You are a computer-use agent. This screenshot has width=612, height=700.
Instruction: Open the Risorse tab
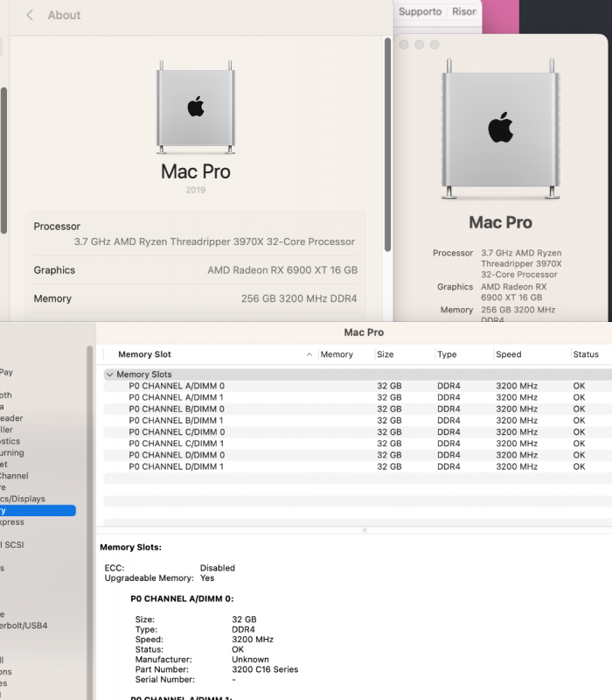(464, 11)
